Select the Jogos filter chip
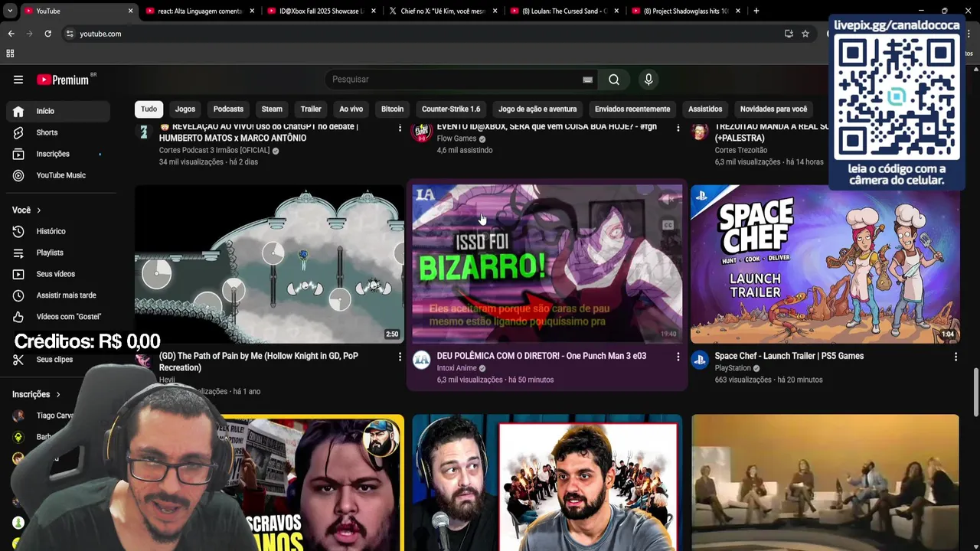Viewport: 980px width, 551px height. pyautogui.click(x=185, y=109)
